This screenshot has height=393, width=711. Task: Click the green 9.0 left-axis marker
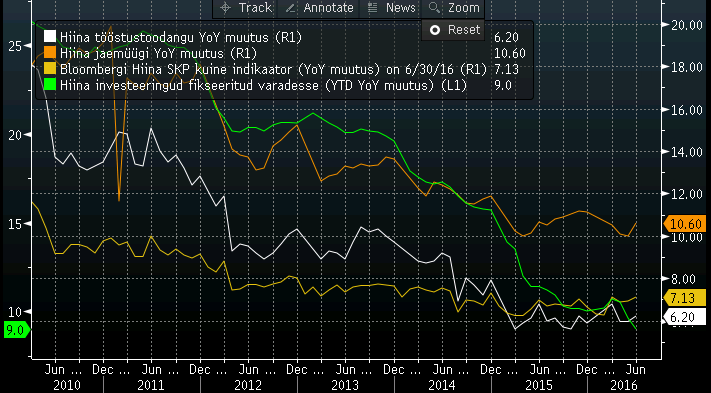16,330
